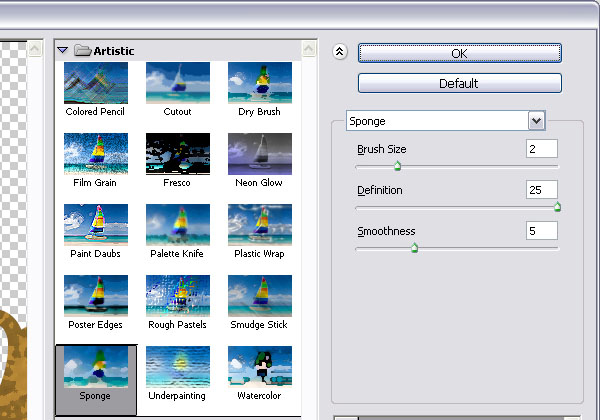Collapse the Artistic filter folder
600x420 pixels.
63,50
